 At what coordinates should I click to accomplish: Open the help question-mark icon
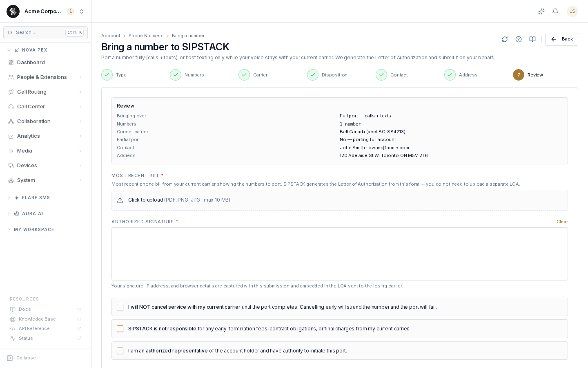519,39
